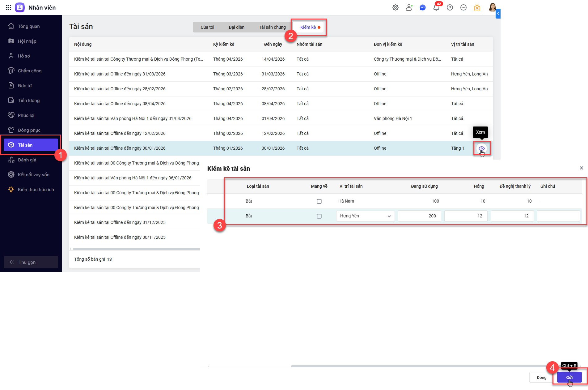Tick Mang về checkbox for Hà Nam row
Viewport: 588px width, 390px height.
pos(319,201)
